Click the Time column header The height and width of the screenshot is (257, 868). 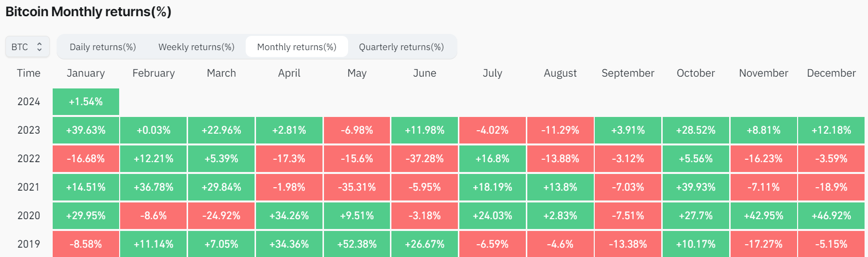(29, 73)
